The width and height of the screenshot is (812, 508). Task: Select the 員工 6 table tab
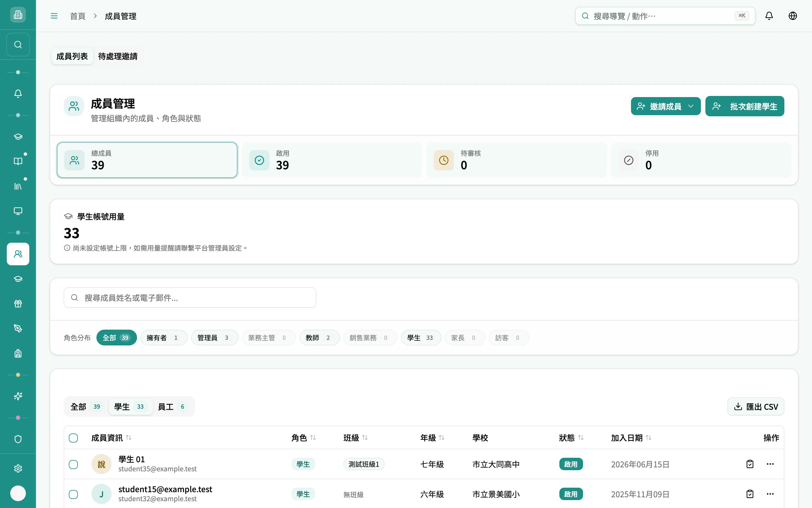click(x=172, y=406)
